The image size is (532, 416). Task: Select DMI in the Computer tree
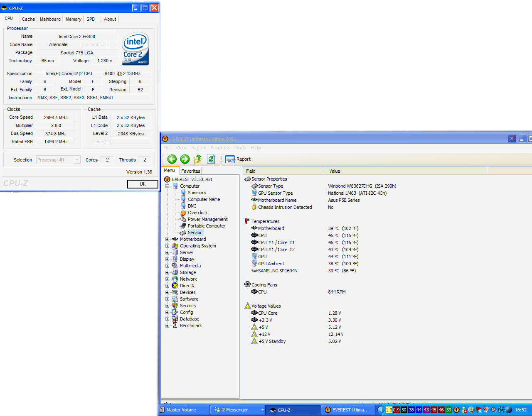[192, 206]
